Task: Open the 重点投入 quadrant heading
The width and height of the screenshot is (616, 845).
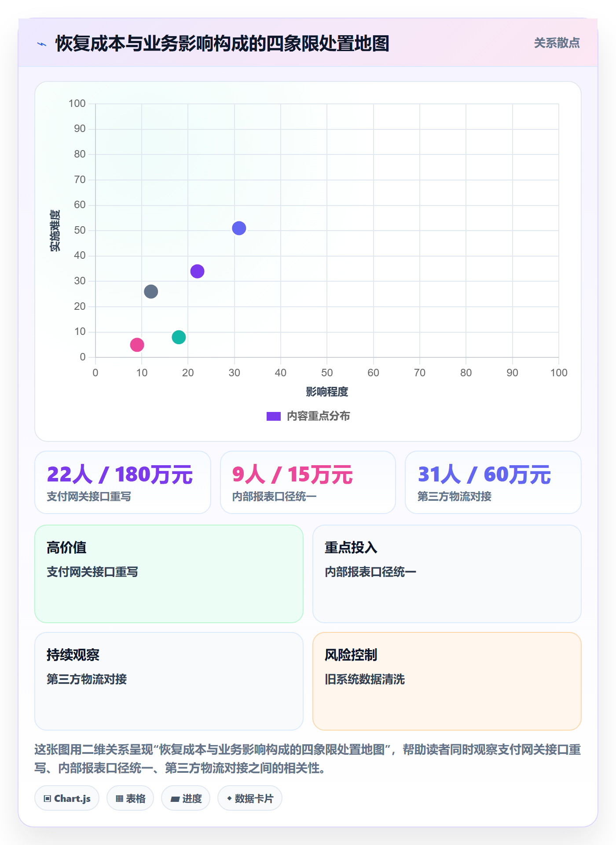Action: pyautogui.click(x=351, y=547)
